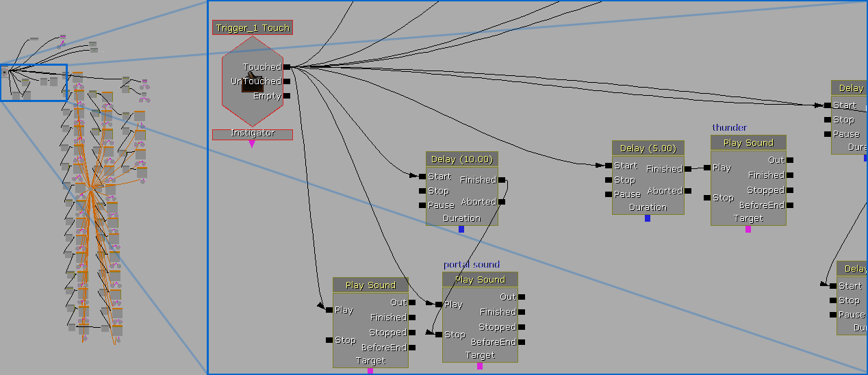Screen dimensions: 868x375
Task: Click the Pause input of Delay (10.00)
Action: tap(422, 205)
